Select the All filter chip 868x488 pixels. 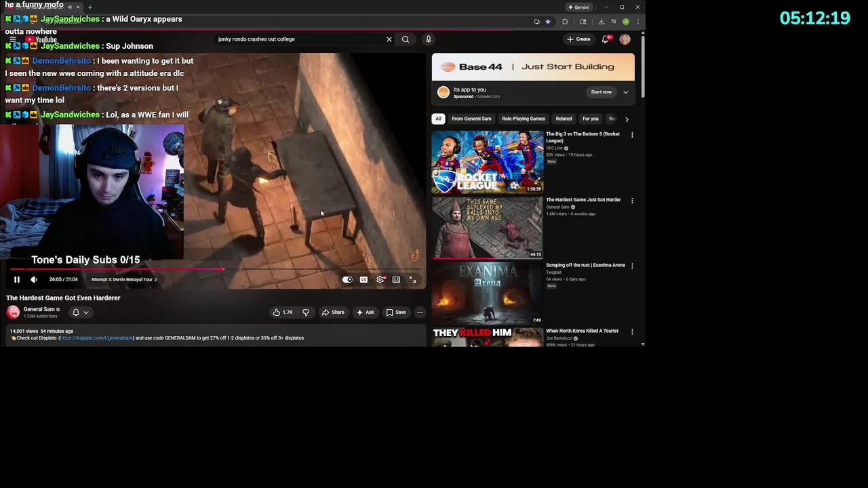438,119
